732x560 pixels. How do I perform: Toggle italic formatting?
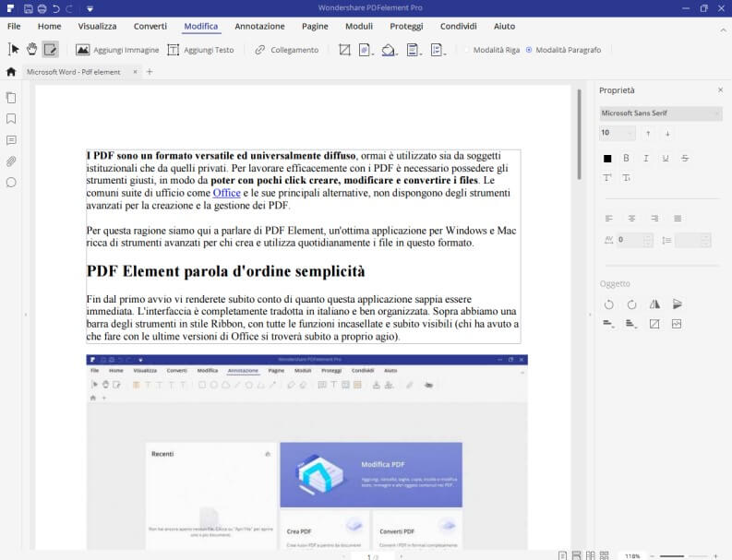646,158
